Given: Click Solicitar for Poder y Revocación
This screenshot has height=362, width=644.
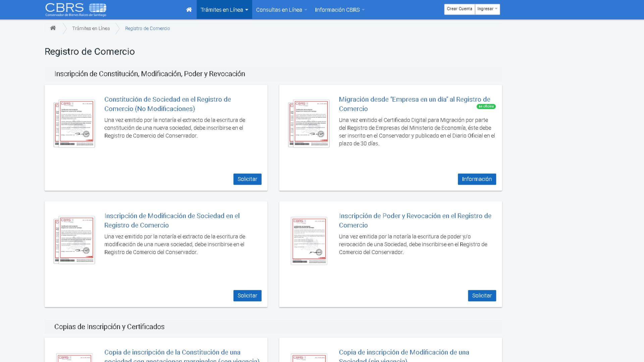Looking at the screenshot, I should [482, 296].
